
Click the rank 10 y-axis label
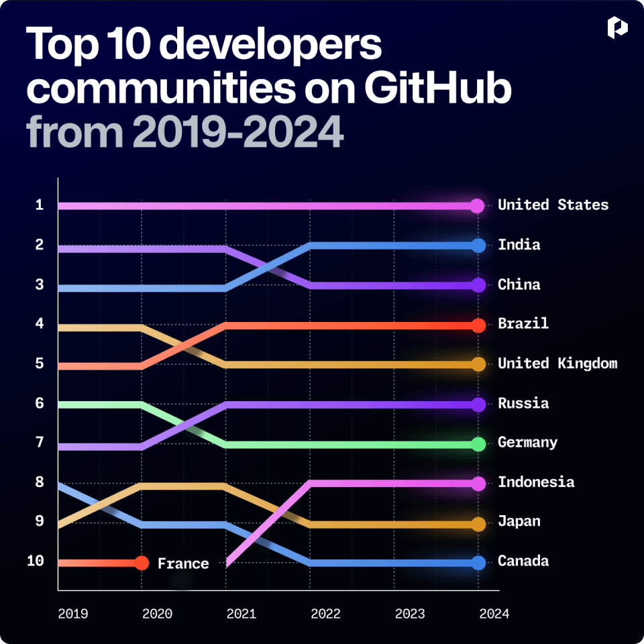tap(36, 561)
